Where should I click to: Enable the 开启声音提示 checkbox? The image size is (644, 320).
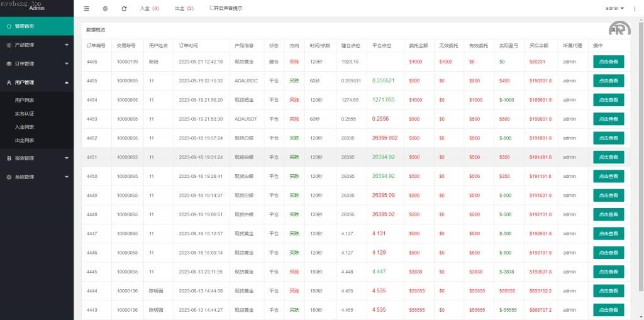(211, 8)
